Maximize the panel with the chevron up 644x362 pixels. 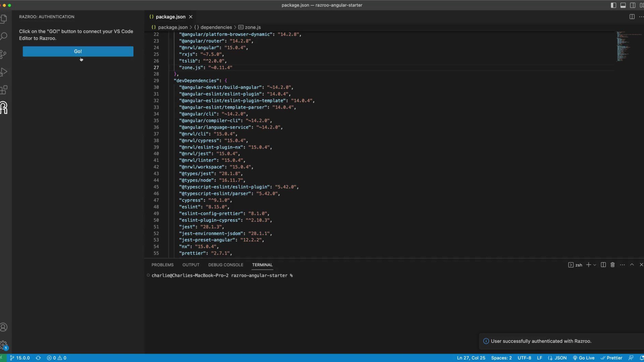click(632, 265)
